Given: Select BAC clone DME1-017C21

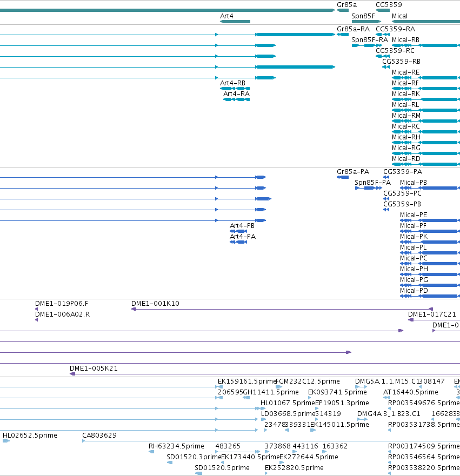Looking at the screenshot, I should 434,320.
